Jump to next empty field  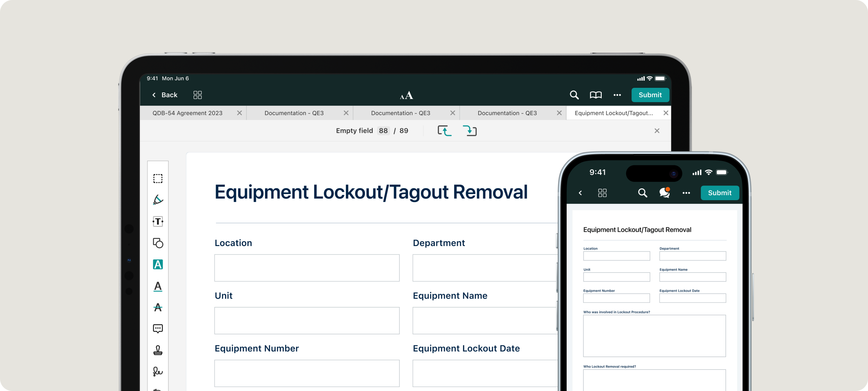click(470, 131)
